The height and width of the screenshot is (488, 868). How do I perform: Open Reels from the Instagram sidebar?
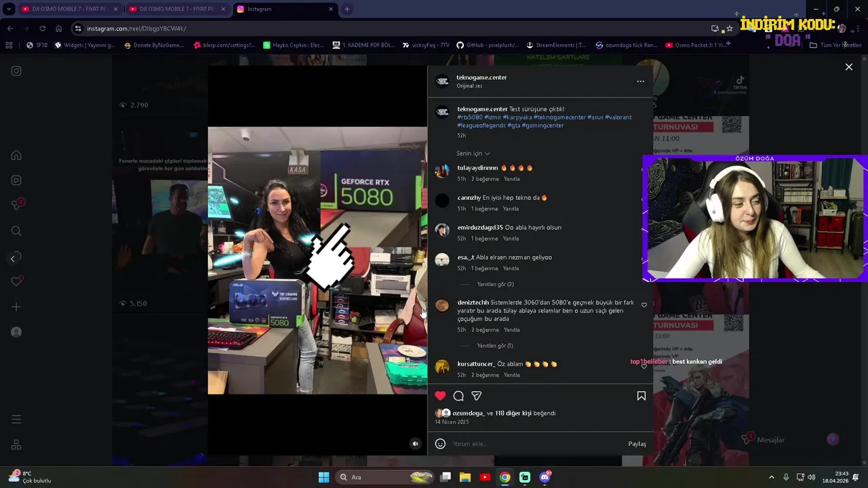16,180
